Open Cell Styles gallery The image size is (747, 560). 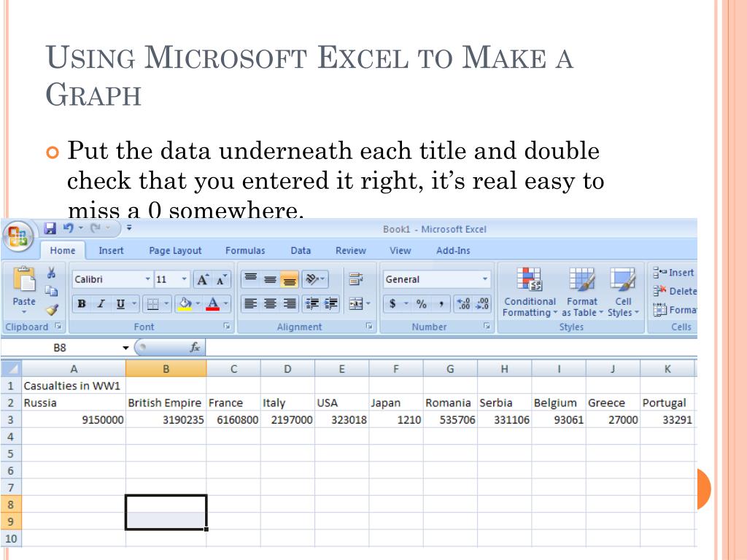(x=623, y=292)
